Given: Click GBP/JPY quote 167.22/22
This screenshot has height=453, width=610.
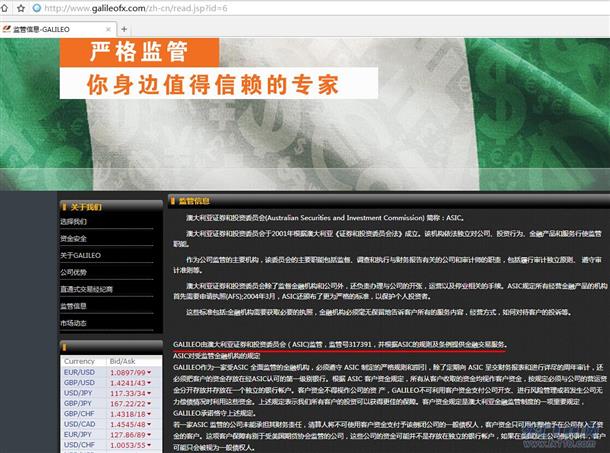Looking at the screenshot, I should click(128, 404).
